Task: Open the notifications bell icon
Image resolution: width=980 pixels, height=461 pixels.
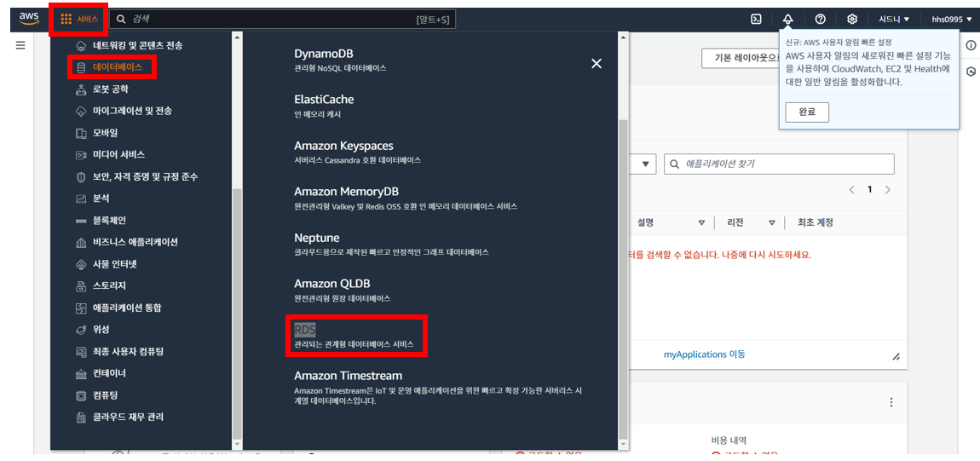Action: pyautogui.click(x=787, y=20)
